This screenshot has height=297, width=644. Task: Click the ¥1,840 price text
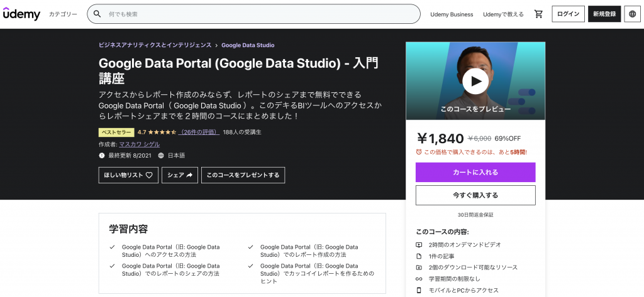click(440, 139)
